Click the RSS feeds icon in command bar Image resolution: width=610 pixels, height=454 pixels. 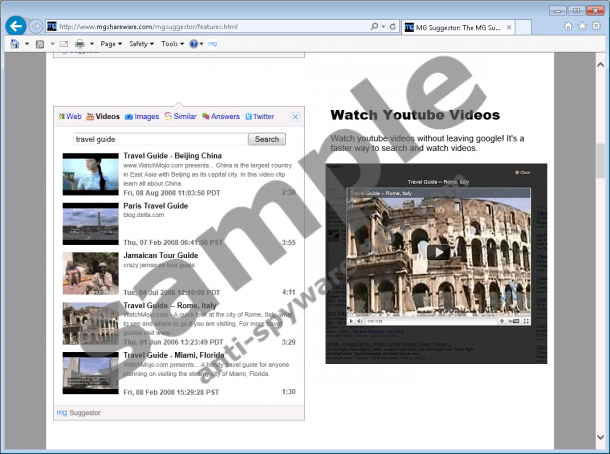(x=37, y=44)
